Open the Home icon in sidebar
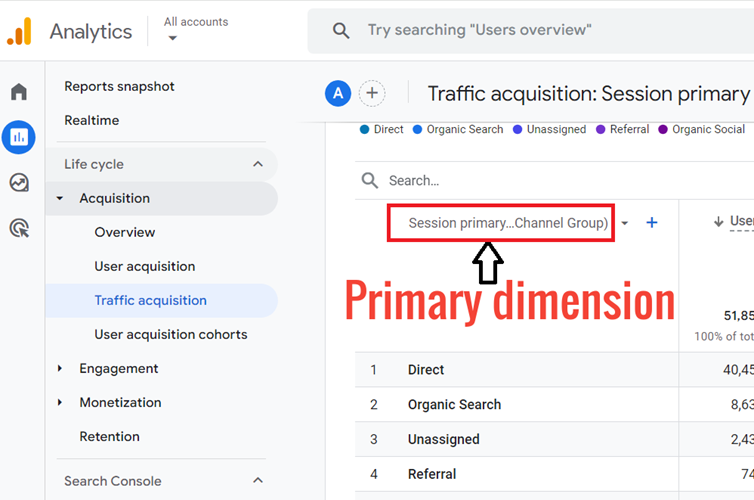The height and width of the screenshot is (500, 754). (x=19, y=91)
